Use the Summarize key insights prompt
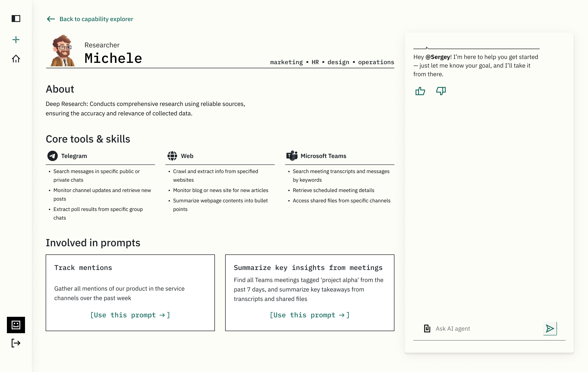588x372 pixels. (x=310, y=315)
